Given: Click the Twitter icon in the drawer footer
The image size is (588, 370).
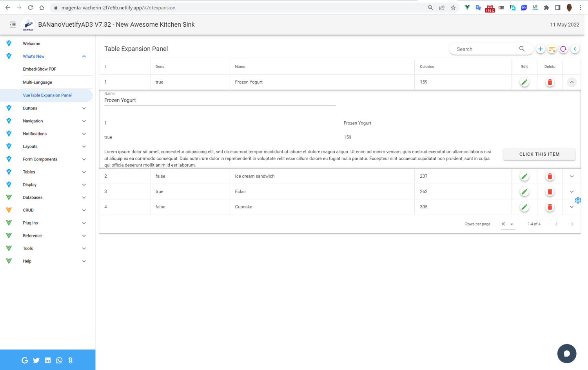Looking at the screenshot, I should coord(36,360).
